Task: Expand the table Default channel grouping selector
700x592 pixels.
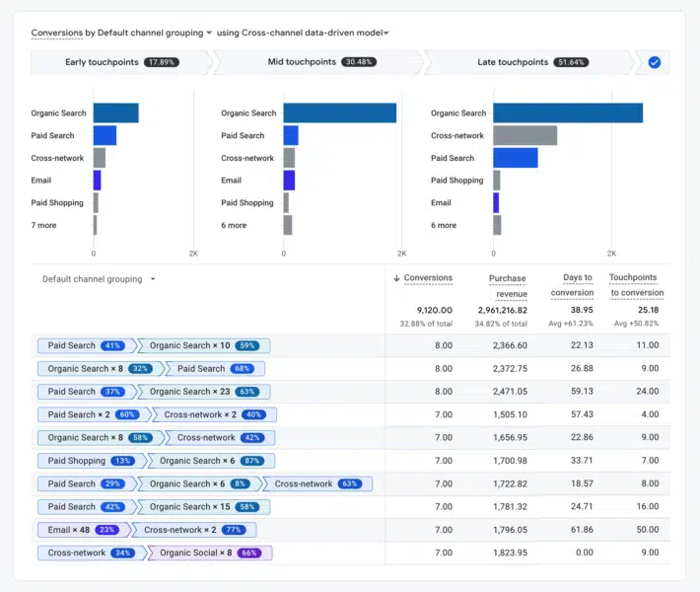Action: tap(99, 279)
